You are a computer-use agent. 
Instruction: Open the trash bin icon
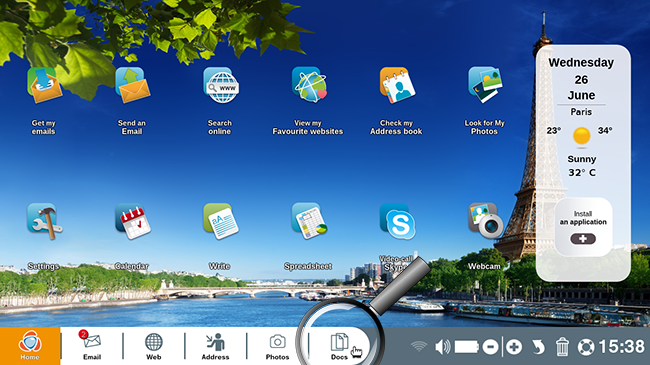[x=562, y=346]
